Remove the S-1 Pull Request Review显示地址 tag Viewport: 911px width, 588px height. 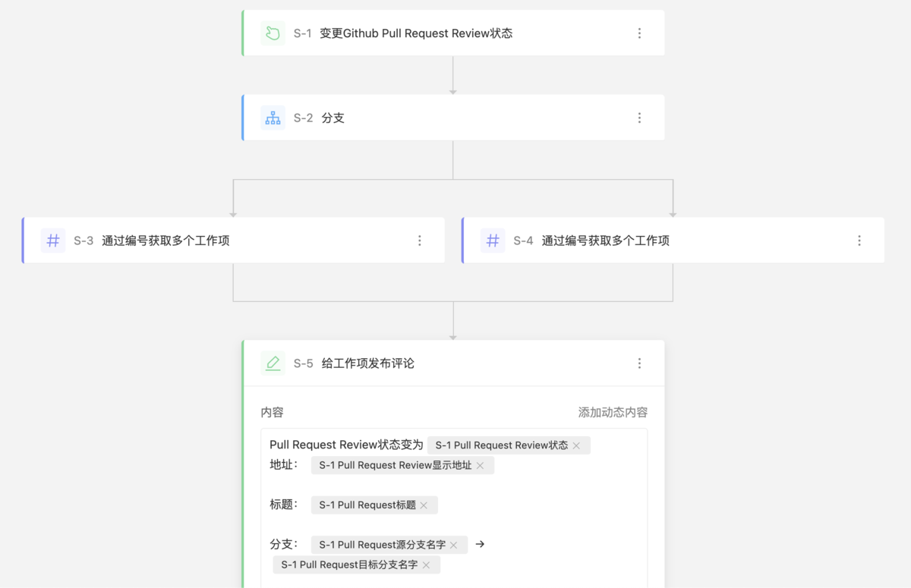pyautogui.click(x=481, y=465)
